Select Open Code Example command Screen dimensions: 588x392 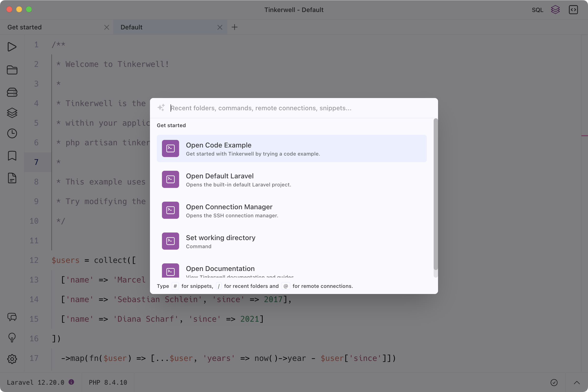coord(292,148)
